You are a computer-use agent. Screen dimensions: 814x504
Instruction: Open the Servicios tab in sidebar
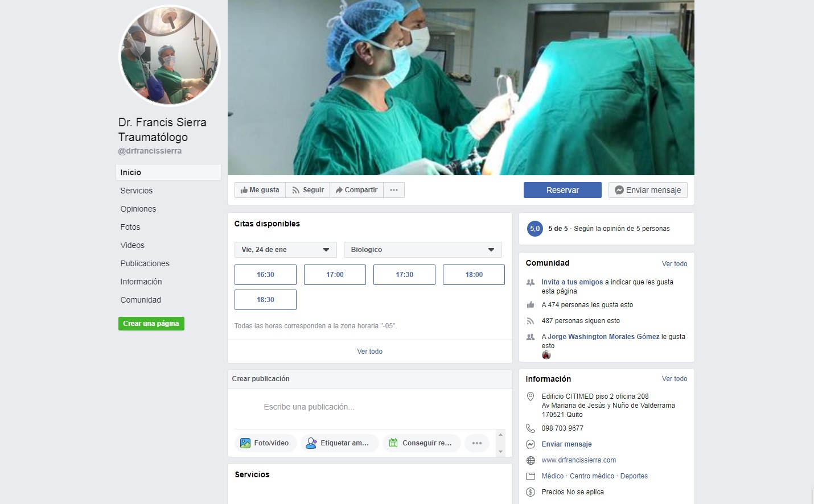137,191
